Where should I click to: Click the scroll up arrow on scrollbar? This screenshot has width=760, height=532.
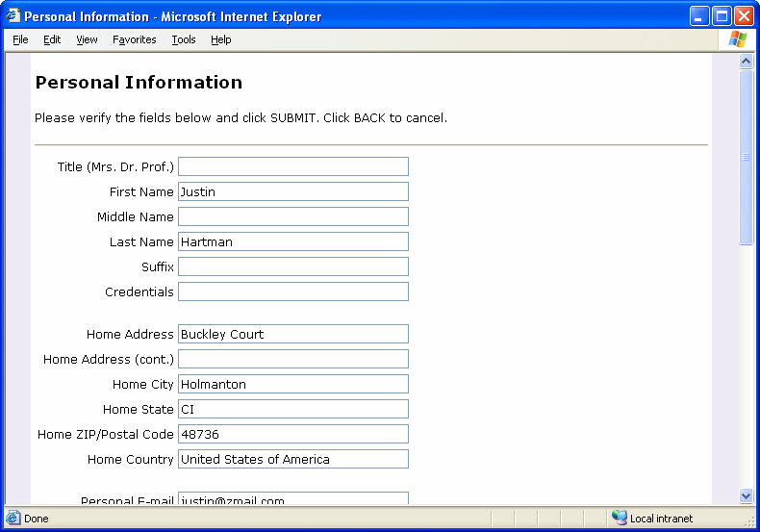pyautogui.click(x=746, y=62)
